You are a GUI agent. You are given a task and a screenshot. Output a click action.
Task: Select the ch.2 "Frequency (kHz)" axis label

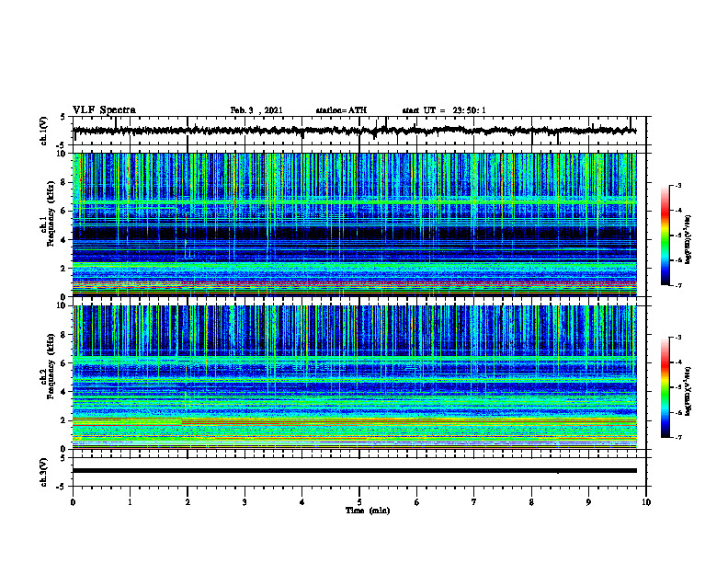(51, 366)
